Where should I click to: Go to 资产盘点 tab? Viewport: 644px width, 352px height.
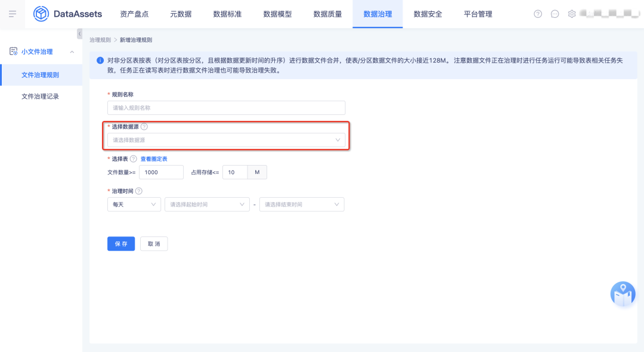click(134, 14)
